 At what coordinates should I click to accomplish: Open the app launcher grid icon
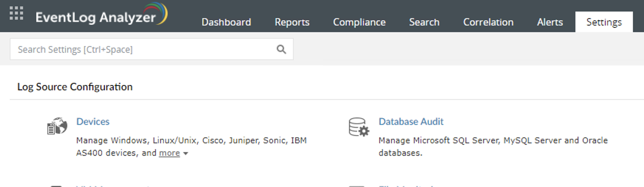(16, 13)
